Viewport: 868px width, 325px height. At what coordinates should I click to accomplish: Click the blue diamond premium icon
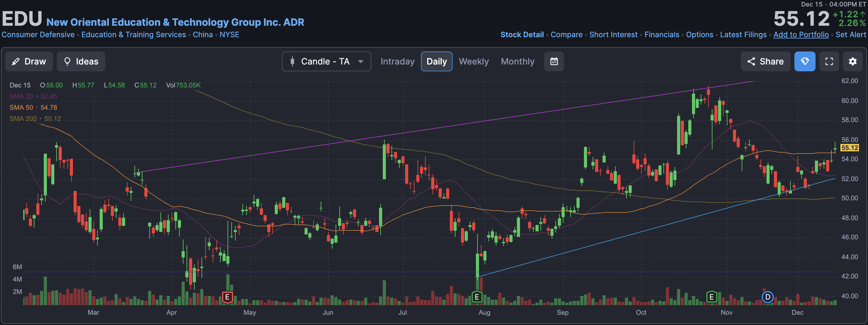click(805, 61)
